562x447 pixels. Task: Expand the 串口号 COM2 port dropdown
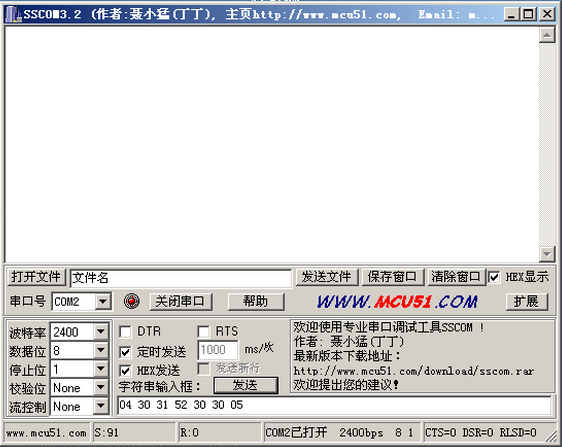103,301
